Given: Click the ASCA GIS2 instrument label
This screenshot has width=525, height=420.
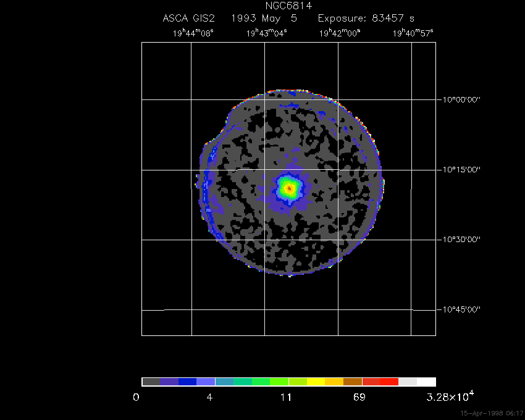Looking at the screenshot, I should pyautogui.click(x=188, y=18).
